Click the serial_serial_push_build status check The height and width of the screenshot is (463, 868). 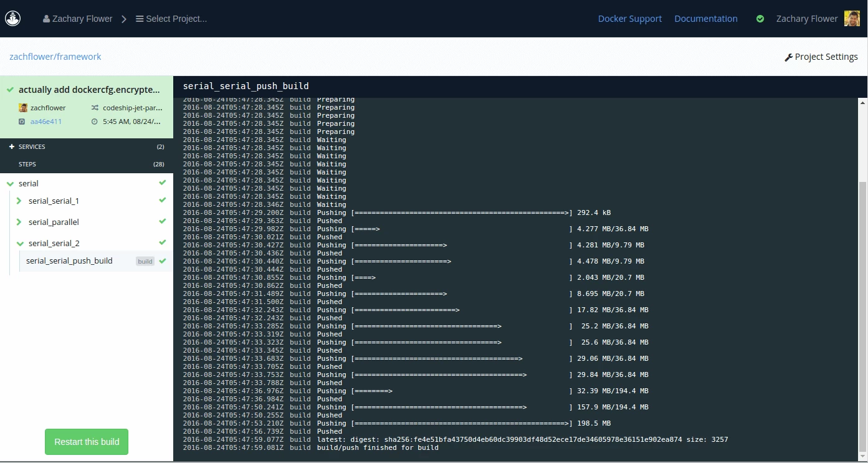click(163, 261)
